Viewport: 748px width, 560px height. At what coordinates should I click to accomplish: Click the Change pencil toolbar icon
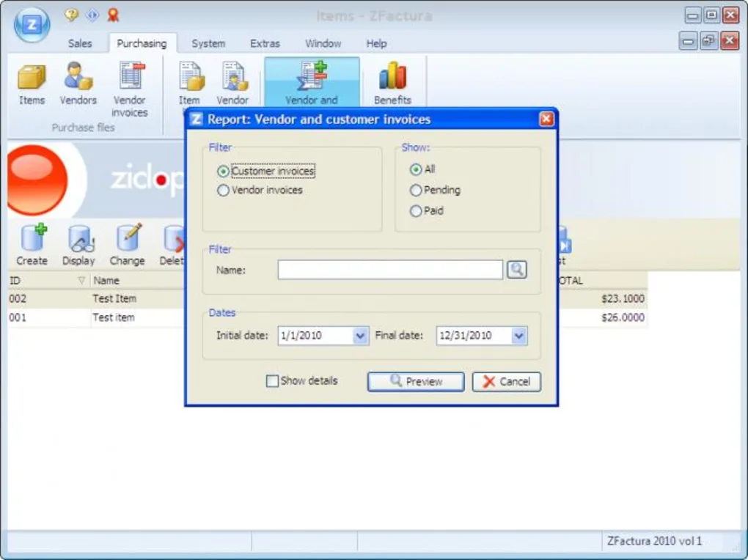coord(128,239)
